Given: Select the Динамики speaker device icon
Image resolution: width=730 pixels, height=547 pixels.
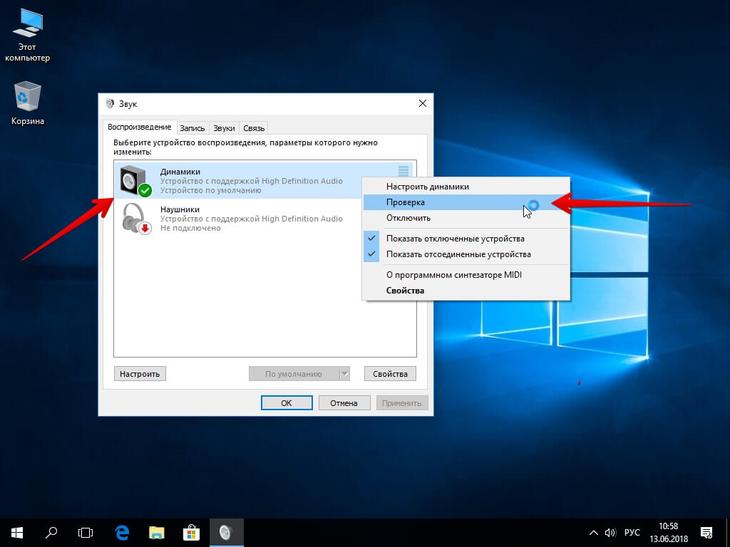Looking at the screenshot, I should pyautogui.click(x=135, y=181).
